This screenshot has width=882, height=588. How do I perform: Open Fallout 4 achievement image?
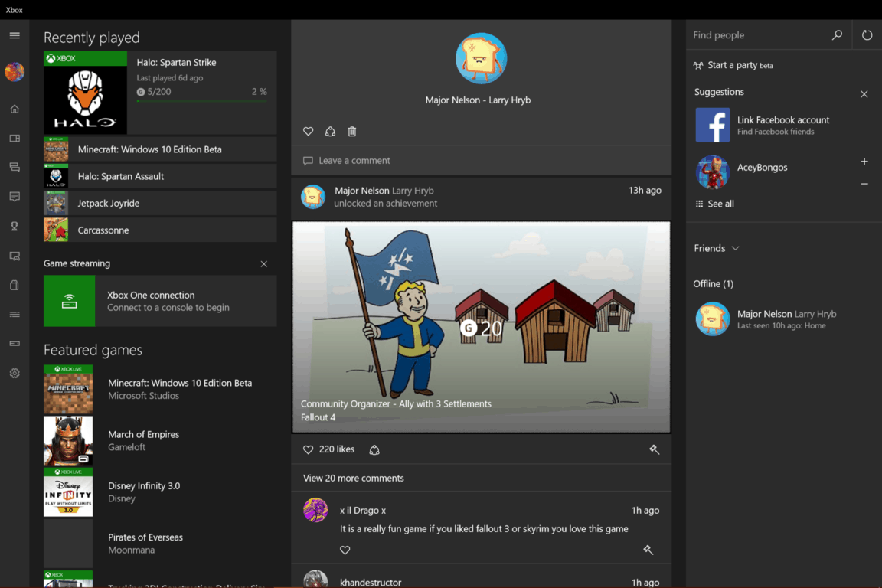pos(482,327)
